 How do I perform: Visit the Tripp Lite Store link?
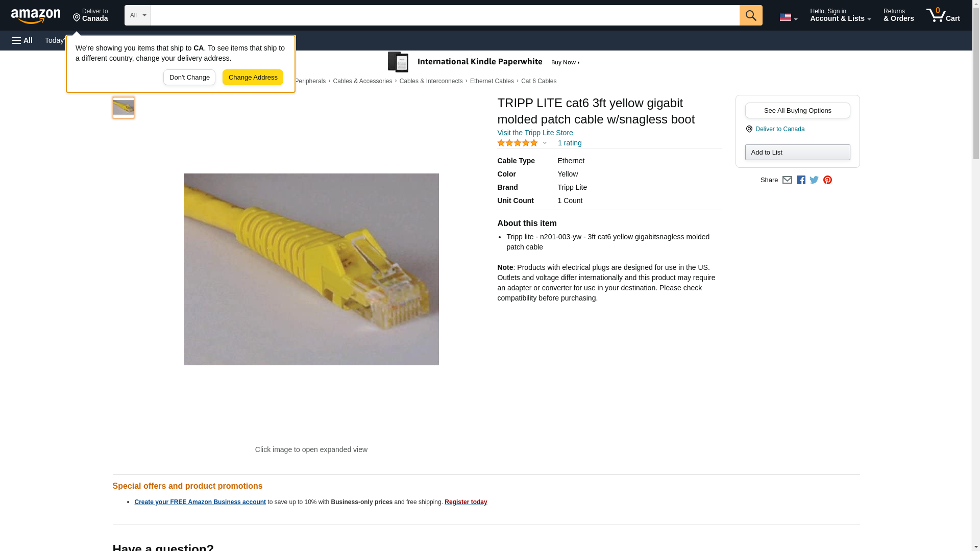pos(535,133)
